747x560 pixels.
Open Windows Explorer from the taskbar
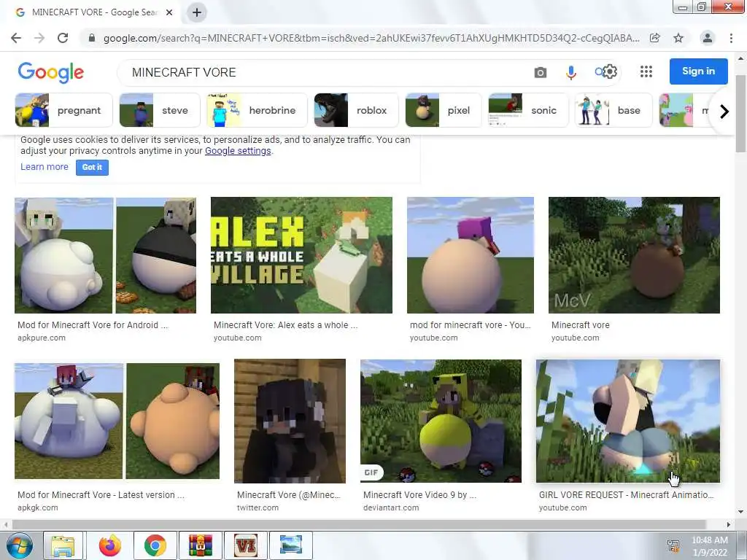pyautogui.click(x=63, y=545)
